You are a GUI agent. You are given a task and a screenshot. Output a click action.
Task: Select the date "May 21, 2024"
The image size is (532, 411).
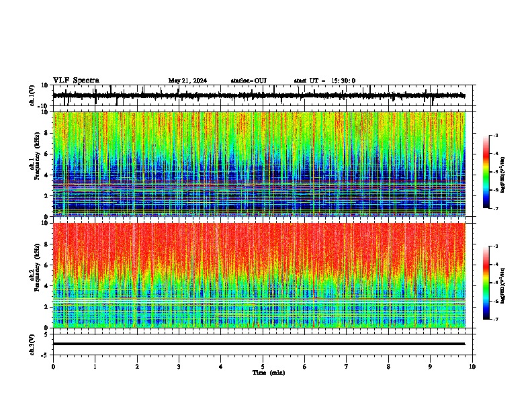click(x=187, y=81)
